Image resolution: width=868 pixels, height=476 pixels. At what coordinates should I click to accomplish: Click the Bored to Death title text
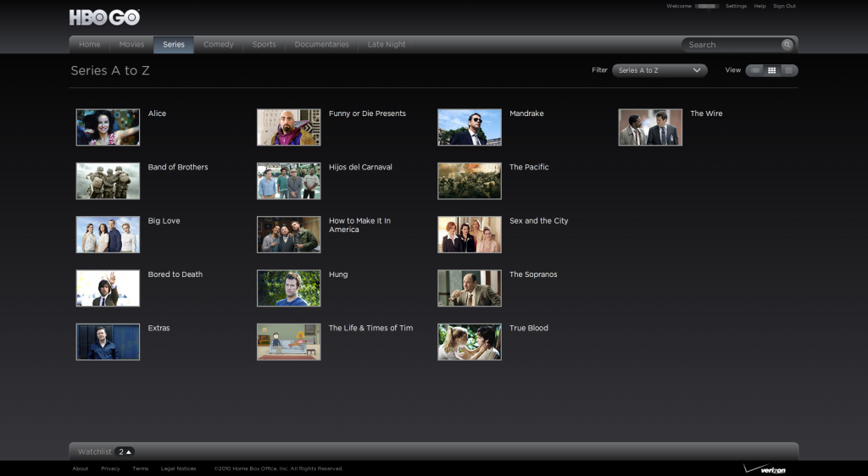click(175, 274)
